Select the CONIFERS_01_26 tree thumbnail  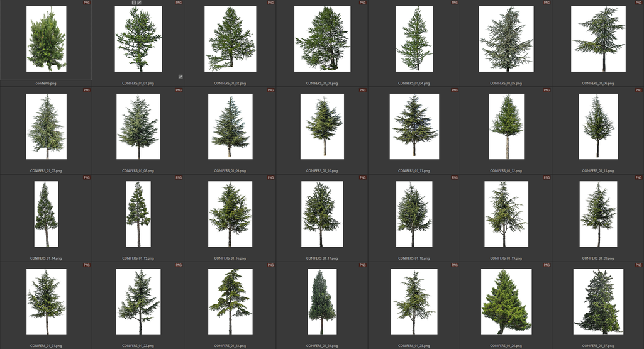[x=506, y=301]
